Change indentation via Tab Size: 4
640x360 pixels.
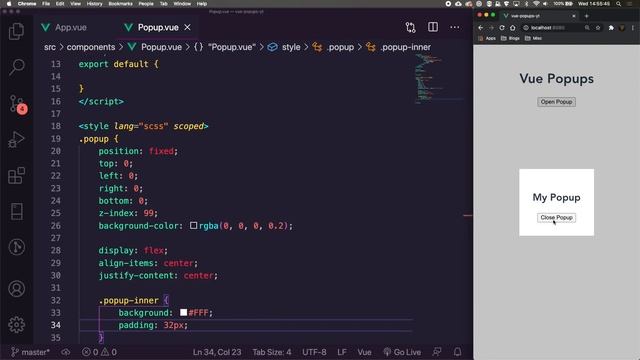[272, 352]
